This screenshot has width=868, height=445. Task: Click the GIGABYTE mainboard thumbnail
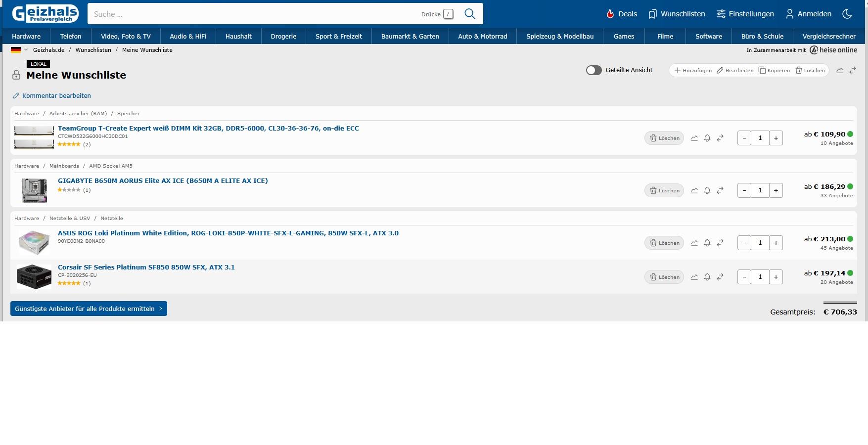pyautogui.click(x=34, y=190)
